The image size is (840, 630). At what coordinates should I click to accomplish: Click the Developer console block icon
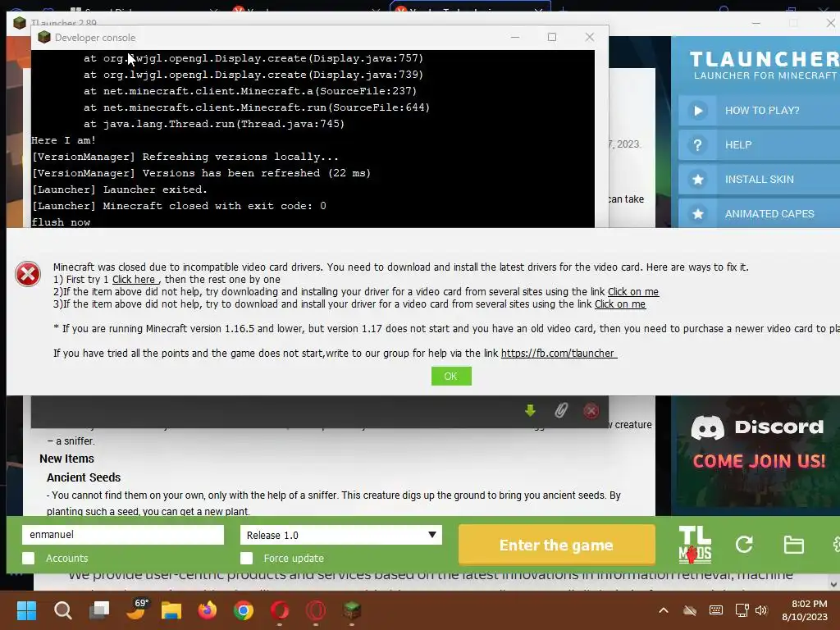coord(44,38)
